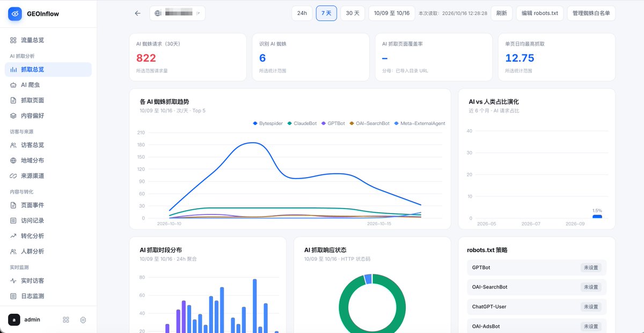Click the people icon beside 访客总览
Screen dimensions: 644x333
tap(13, 145)
